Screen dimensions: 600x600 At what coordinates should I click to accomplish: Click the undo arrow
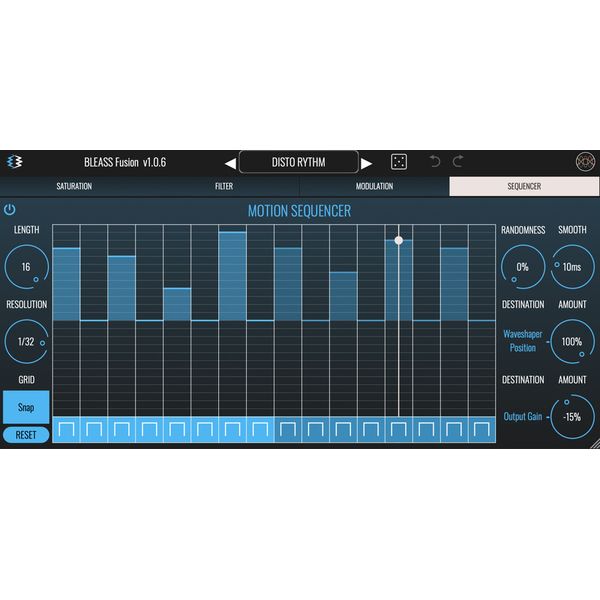(x=435, y=162)
